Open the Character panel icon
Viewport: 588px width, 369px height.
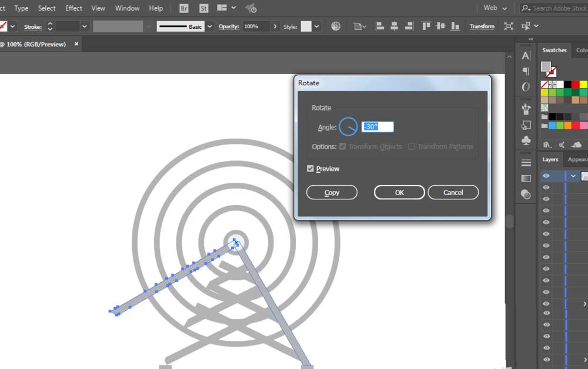[x=526, y=55]
